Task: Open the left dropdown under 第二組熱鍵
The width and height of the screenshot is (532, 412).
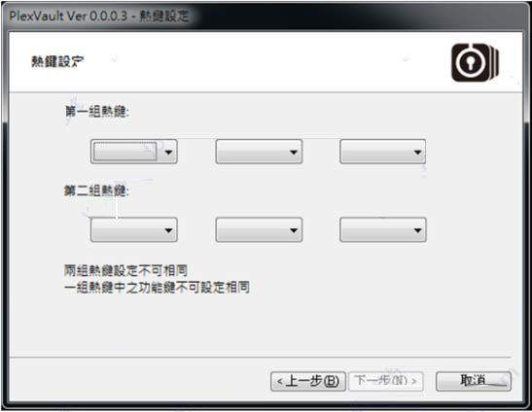Action: 133,230
